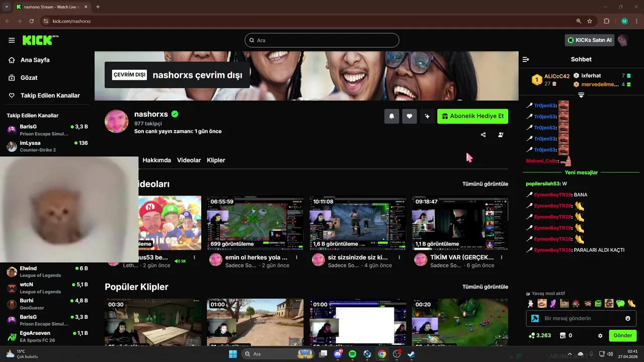Bookmark this page with the star icon

tap(590, 21)
